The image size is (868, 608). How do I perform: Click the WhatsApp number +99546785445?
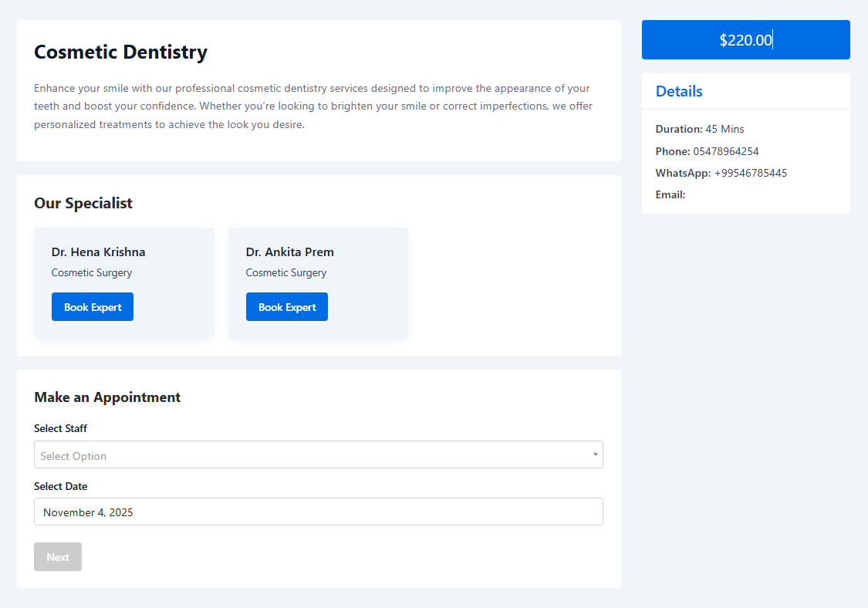point(751,173)
